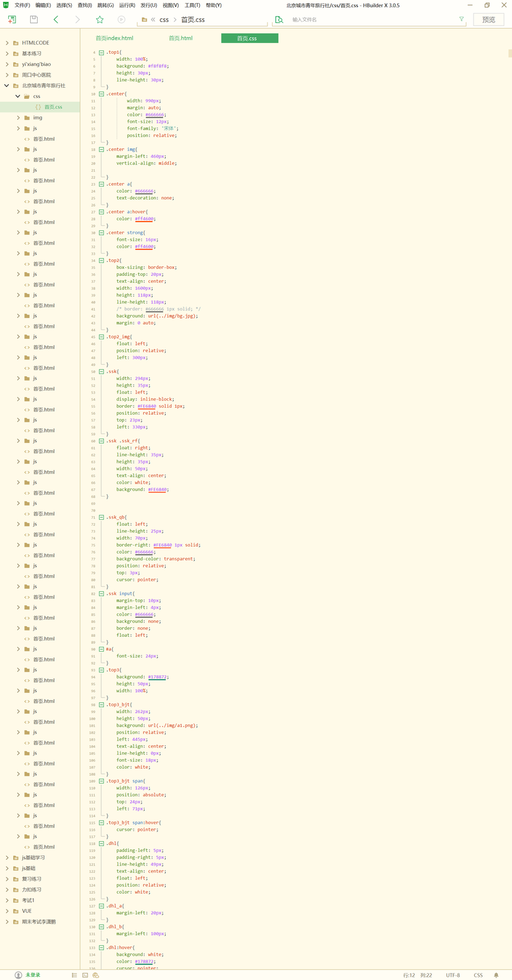Open the 运行(R) menu
512x980 pixels.
pyautogui.click(x=127, y=5)
